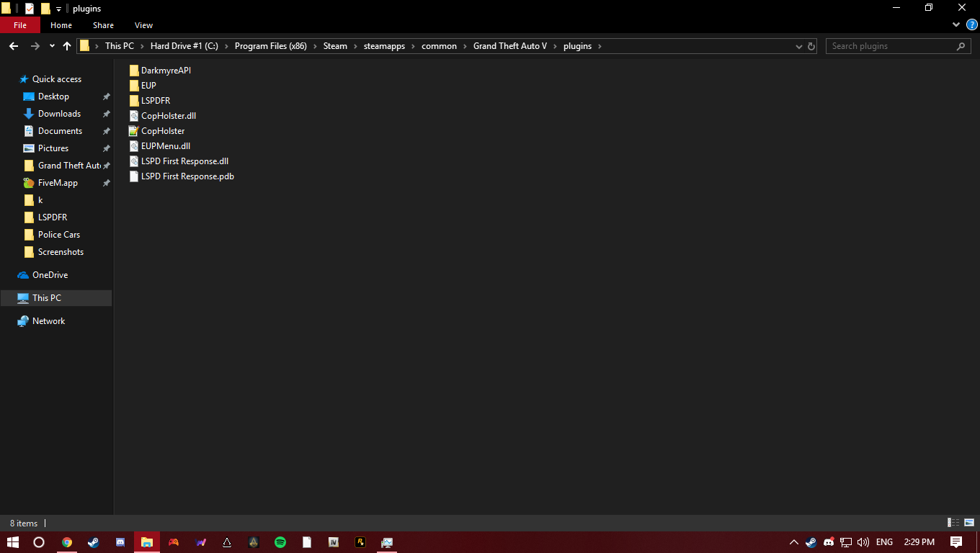Image resolution: width=980 pixels, height=553 pixels.
Task: Jump to steamapps in the address bar
Action: (x=384, y=46)
